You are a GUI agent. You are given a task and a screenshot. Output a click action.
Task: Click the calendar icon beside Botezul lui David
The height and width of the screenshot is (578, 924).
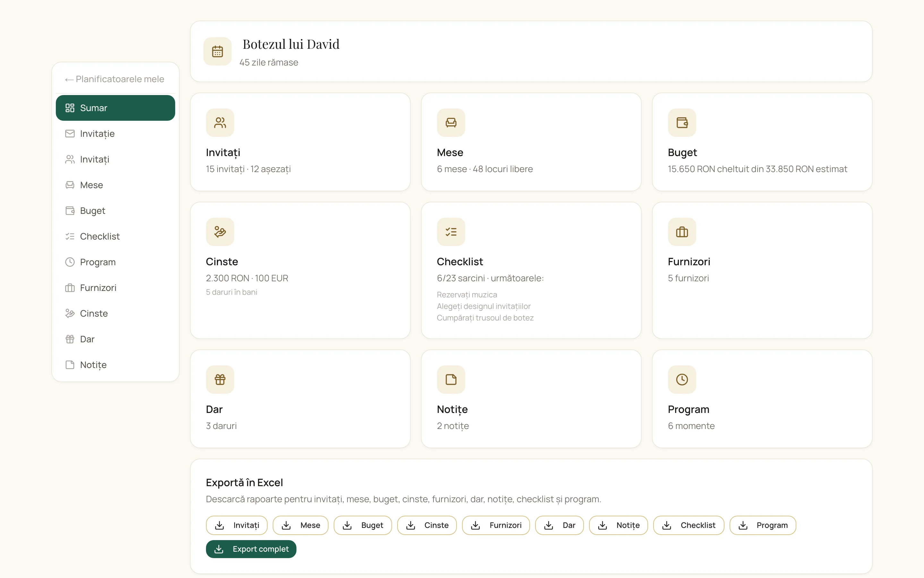pyautogui.click(x=217, y=51)
